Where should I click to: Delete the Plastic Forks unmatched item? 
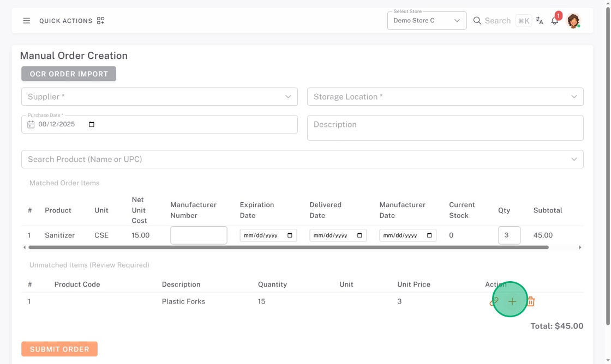click(x=530, y=301)
